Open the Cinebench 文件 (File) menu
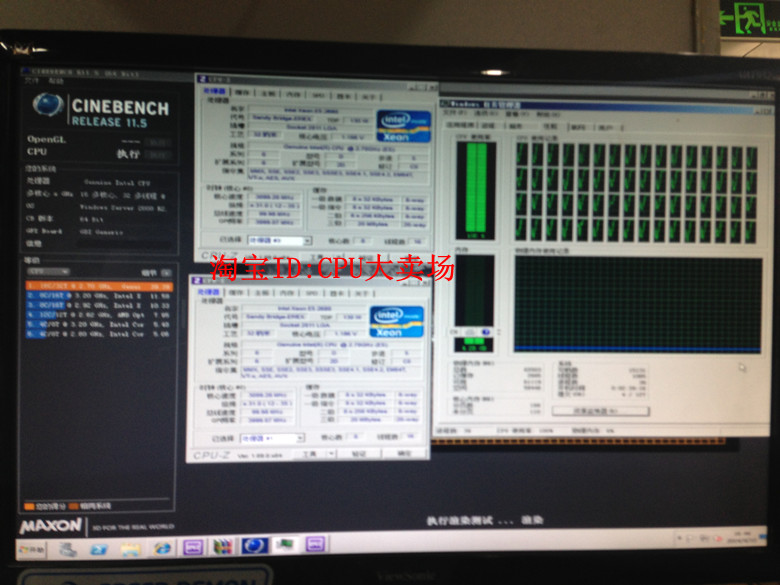Viewport: 780px width, 585px height. [x=31, y=80]
